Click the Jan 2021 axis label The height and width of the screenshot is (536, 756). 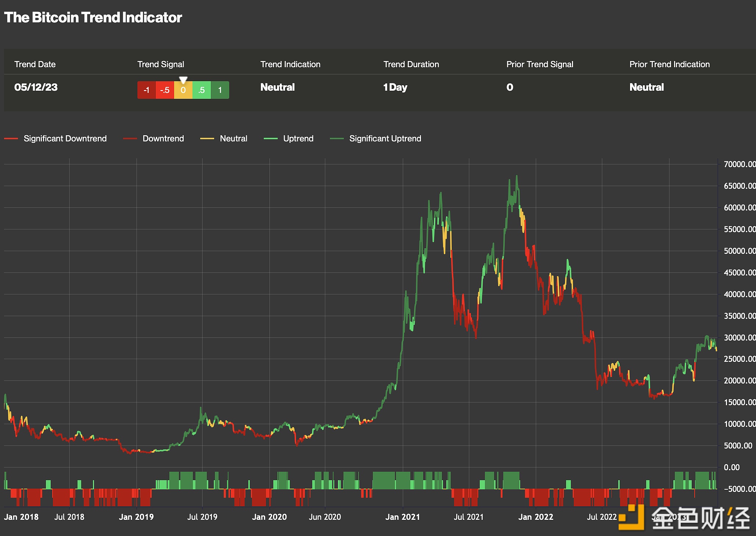click(402, 517)
